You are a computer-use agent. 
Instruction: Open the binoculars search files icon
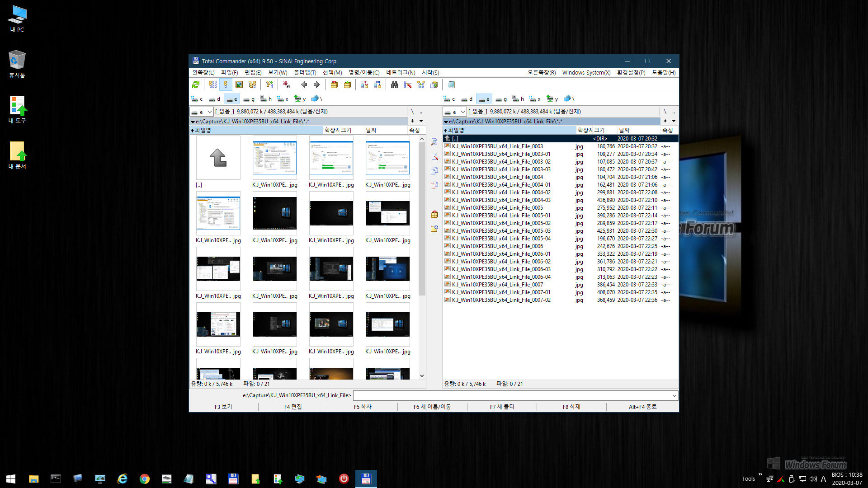point(395,84)
